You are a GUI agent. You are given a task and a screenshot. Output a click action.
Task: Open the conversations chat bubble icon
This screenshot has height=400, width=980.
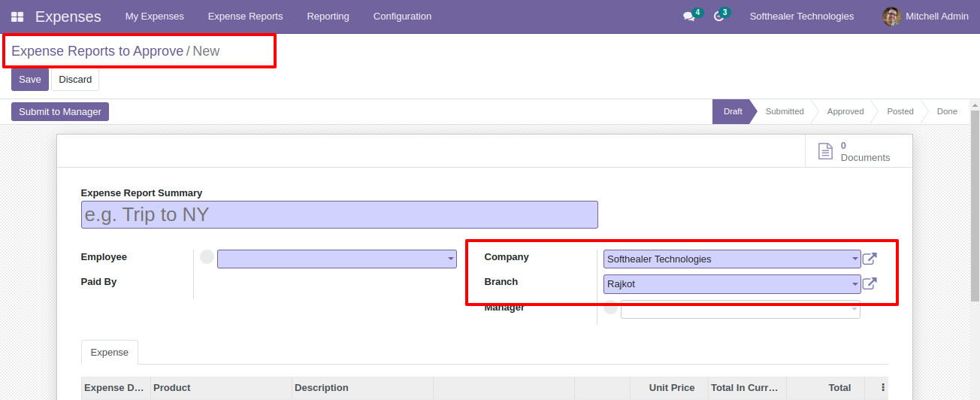click(688, 17)
